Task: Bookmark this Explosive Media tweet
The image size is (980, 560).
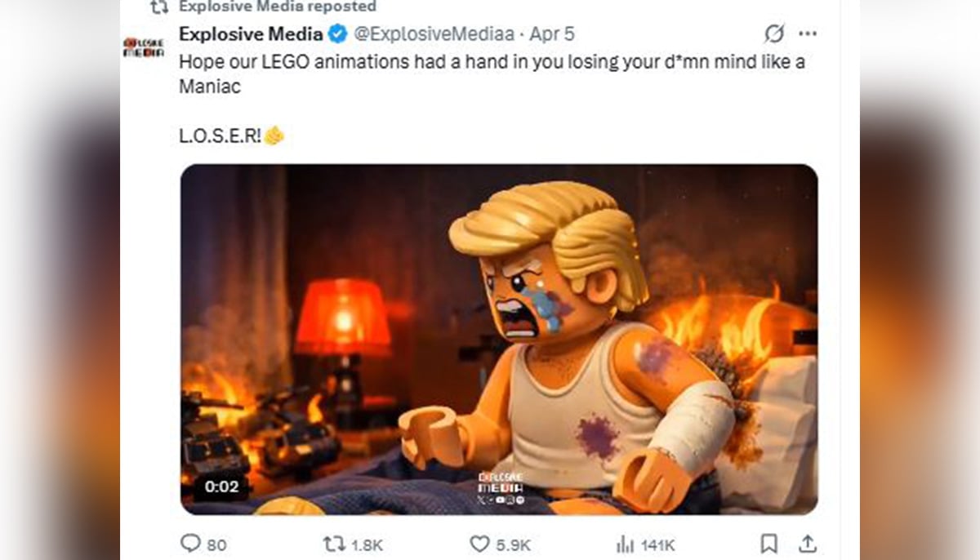Action: 768,544
